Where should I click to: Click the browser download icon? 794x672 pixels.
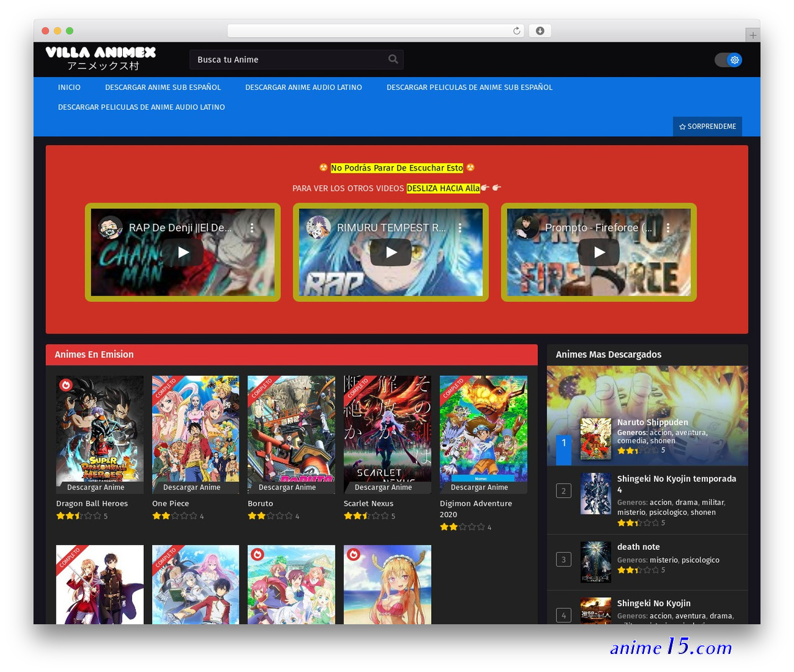point(540,31)
